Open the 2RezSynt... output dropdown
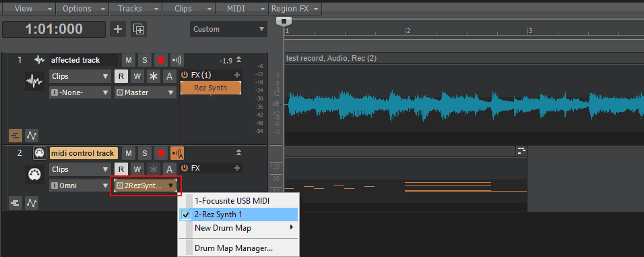 tap(146, 185)
